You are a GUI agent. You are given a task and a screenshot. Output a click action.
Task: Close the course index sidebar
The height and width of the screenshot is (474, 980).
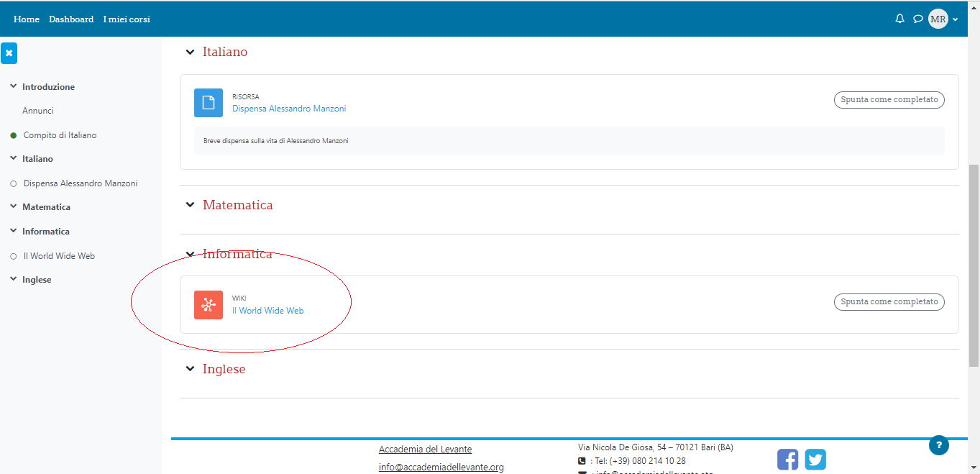tap(9, 53)
